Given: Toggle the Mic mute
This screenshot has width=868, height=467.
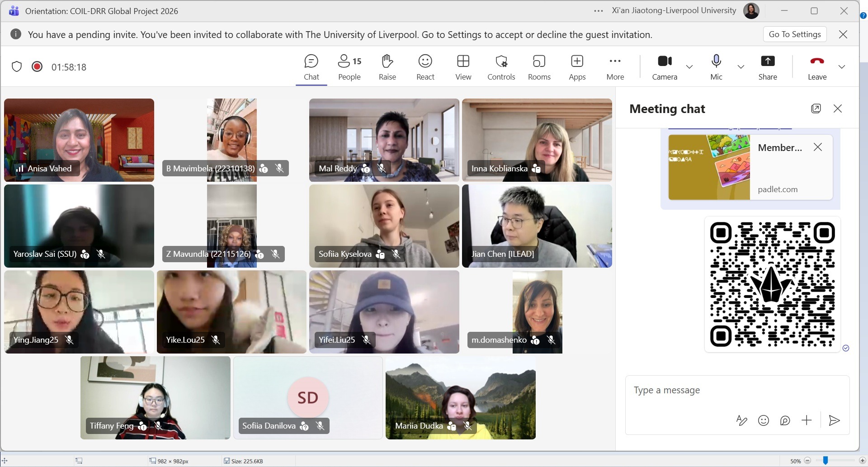Looking at the screenshot, I should click(716, 67).
